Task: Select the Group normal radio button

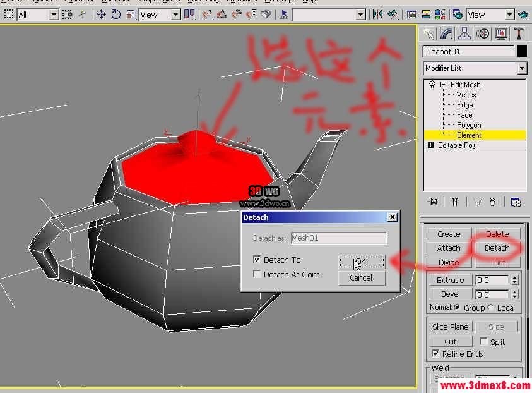Action: pyautogui.click(x=457, y=308)
